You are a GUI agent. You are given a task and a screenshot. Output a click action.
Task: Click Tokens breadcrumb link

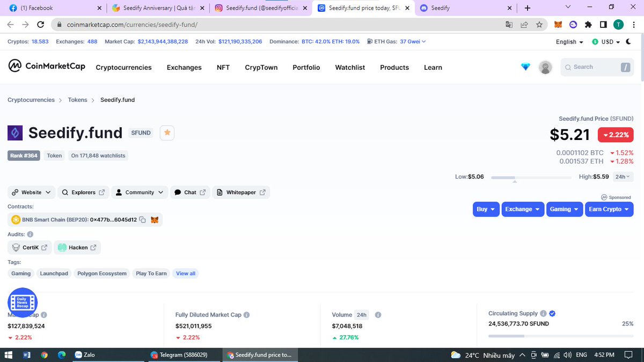coord(77,100)
